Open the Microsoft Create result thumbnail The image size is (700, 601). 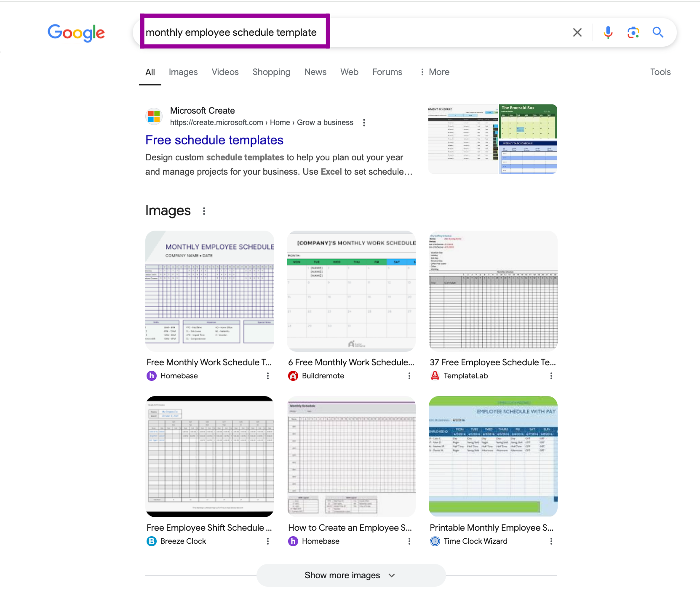[x=492, y=139]
